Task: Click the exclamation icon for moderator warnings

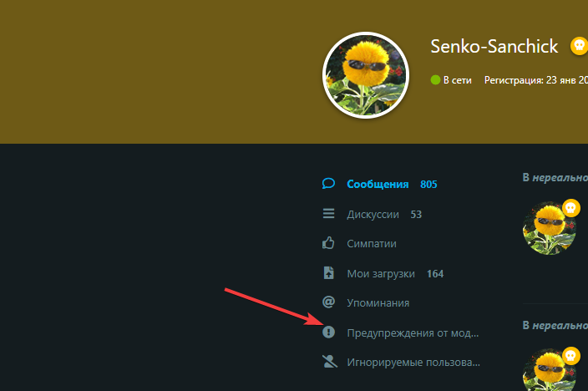Action: click(x=328, y=332)
